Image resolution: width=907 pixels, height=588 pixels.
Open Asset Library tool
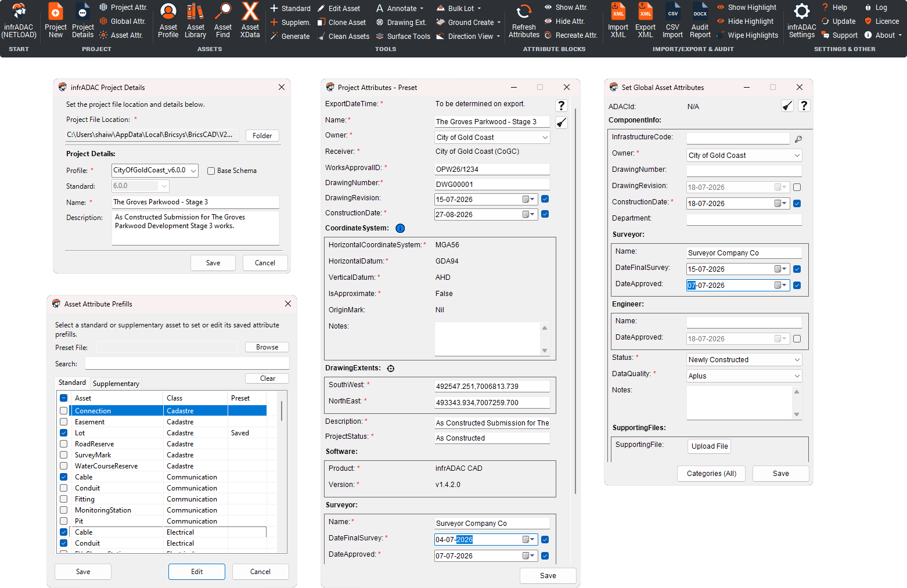pos(195,20)
